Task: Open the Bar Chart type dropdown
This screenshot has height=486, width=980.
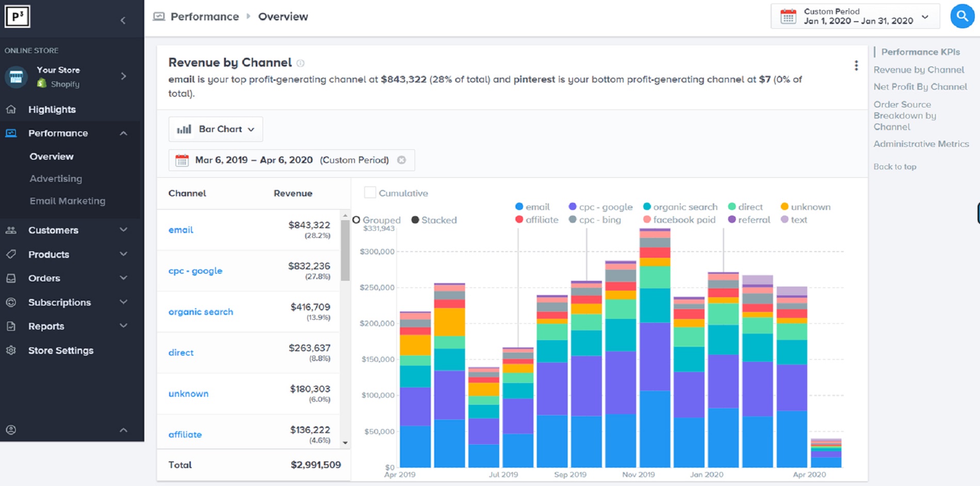Action: point(216,129)
